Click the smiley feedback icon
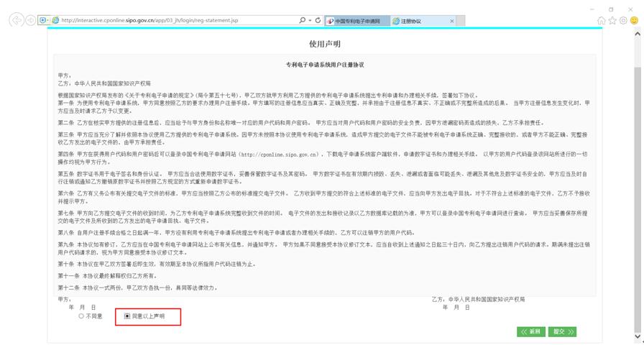 click(x=634, y=21)
